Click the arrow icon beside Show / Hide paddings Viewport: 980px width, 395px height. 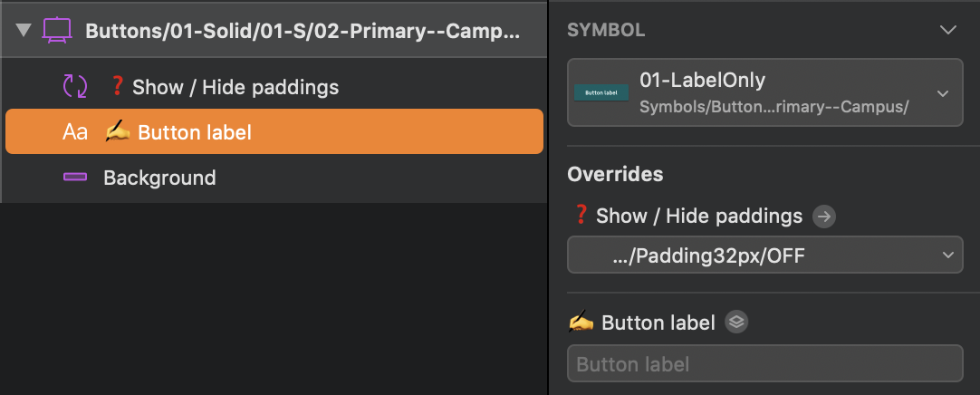coord(824,216)
